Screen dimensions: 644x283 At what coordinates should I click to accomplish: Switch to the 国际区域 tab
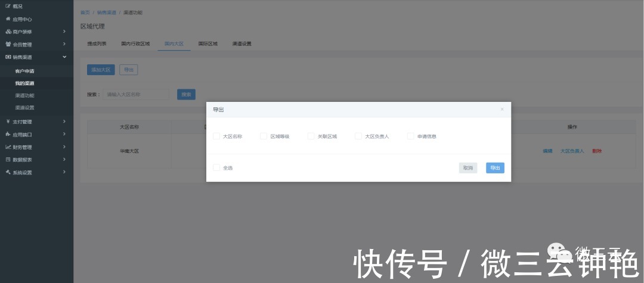pos(208,43)
